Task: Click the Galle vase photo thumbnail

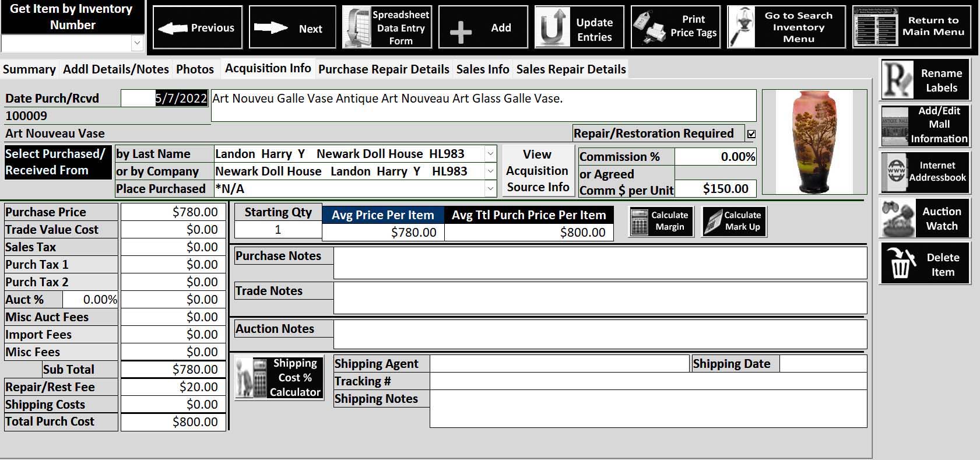Action: tap(814, 142)
